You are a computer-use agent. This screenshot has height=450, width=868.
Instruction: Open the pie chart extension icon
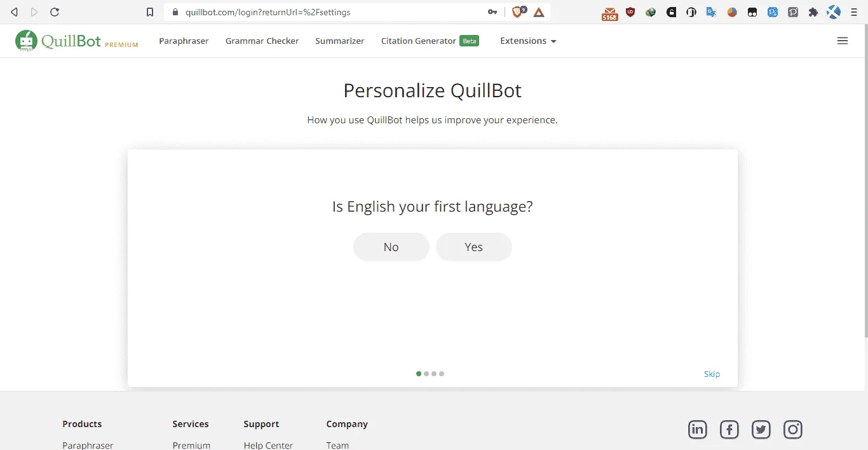click(x=732, y=12)
